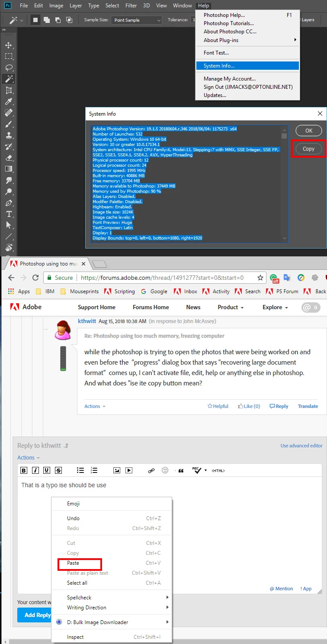Viewport: 327px width, 644px height.
Task: Choose Paste from the context menu
Action: 112,563
